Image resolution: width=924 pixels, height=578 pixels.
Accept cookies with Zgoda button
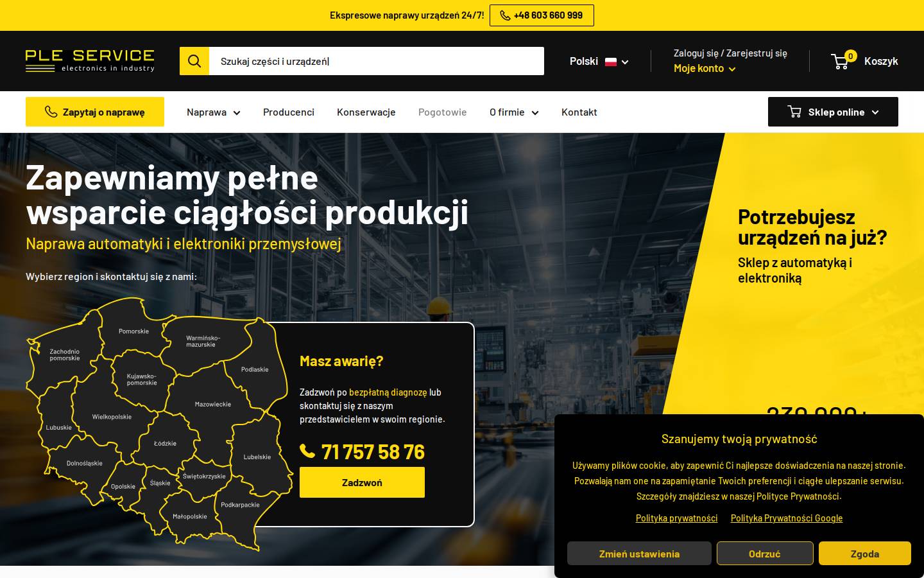coord(865,554)
